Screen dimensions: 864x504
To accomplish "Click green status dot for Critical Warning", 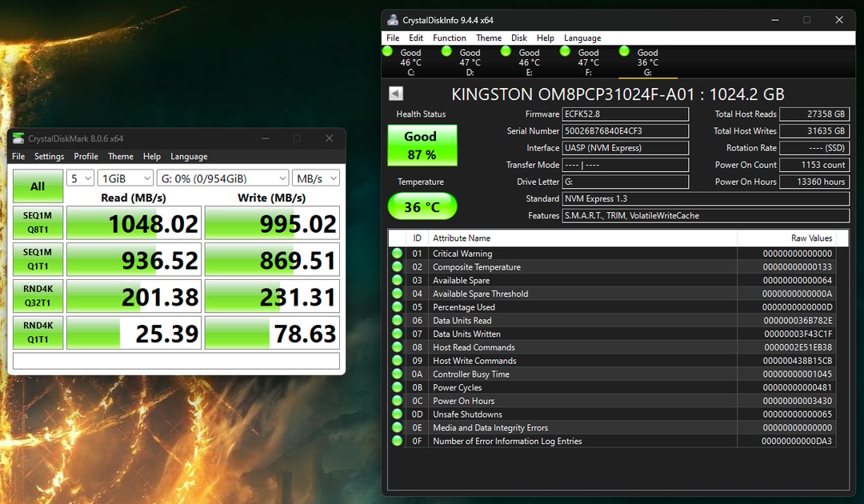I will (x=398, y=254).
